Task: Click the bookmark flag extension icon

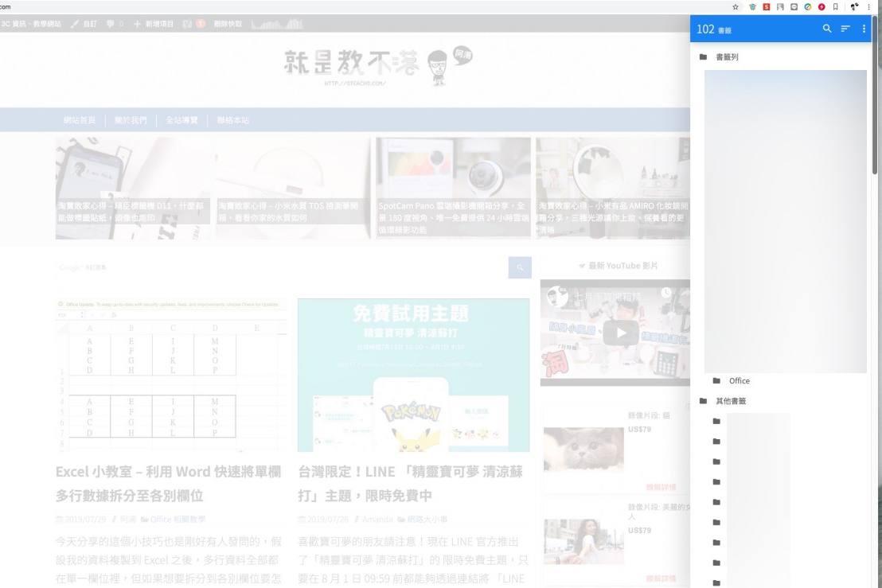Action: 835,7
